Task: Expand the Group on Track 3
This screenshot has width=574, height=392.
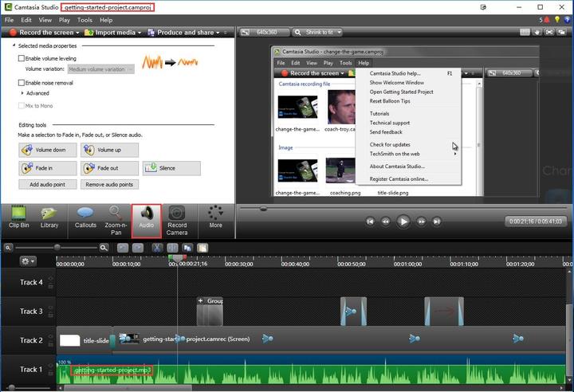Action: tap(200, 301)
